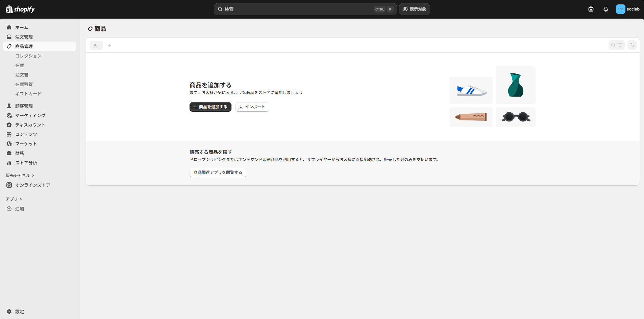Open コレクション submenu item
Screen dimensions: 644x319
pos(28,56)
